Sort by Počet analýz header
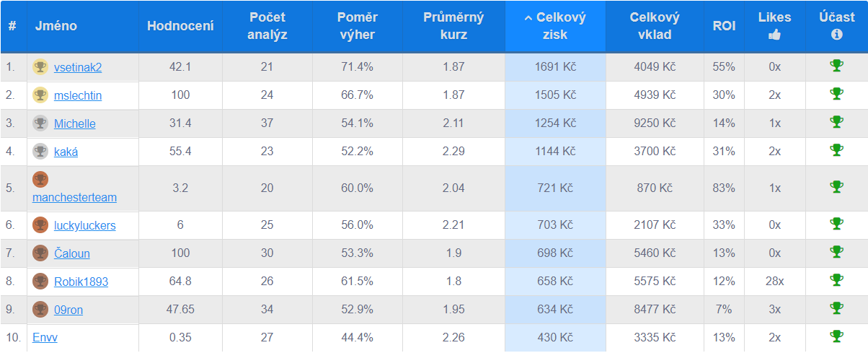Viewport: 868px width, 353px height. click(267, 26)
